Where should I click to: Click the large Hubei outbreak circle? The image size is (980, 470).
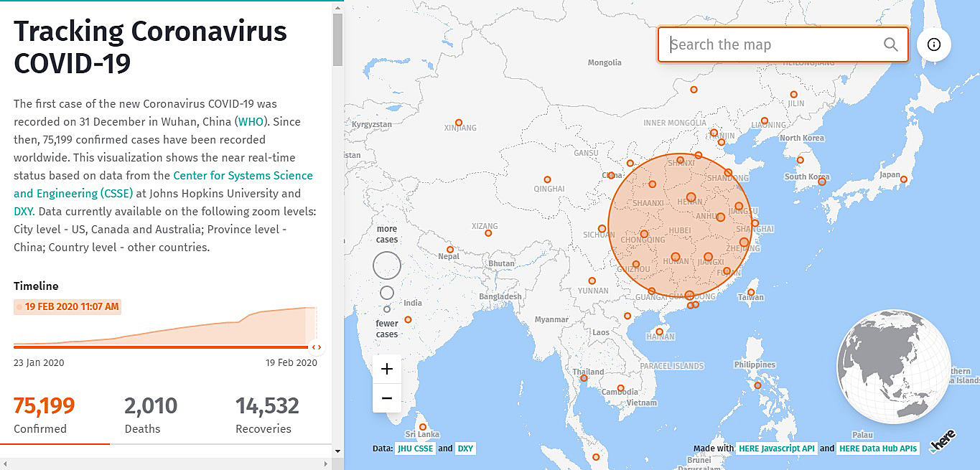pyautogui.click(x=678, y=226)
